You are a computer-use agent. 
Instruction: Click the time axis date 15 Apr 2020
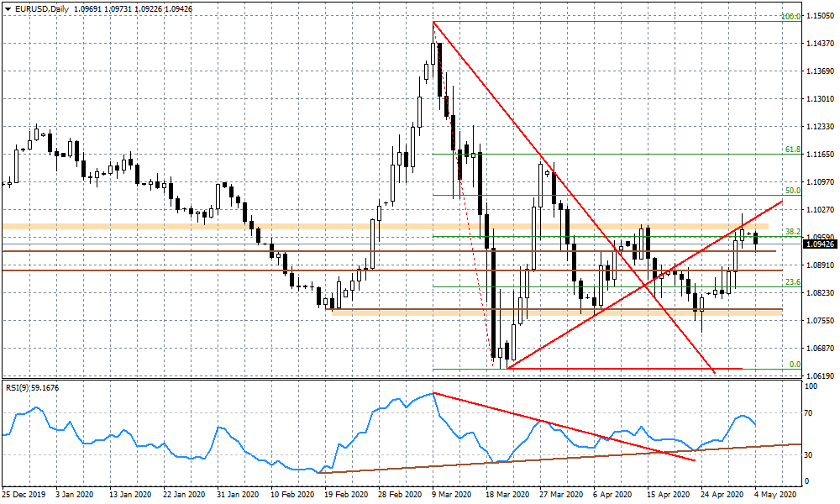click(x=668, y=495)
